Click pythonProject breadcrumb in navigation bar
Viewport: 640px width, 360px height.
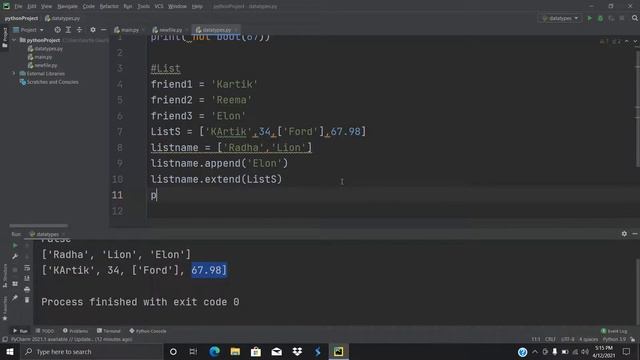click(x=21, y=18)
